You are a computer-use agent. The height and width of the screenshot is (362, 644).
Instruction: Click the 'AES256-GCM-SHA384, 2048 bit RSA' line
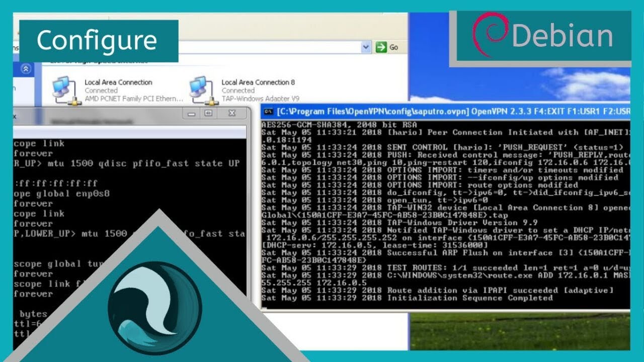(x=339, y=125)
